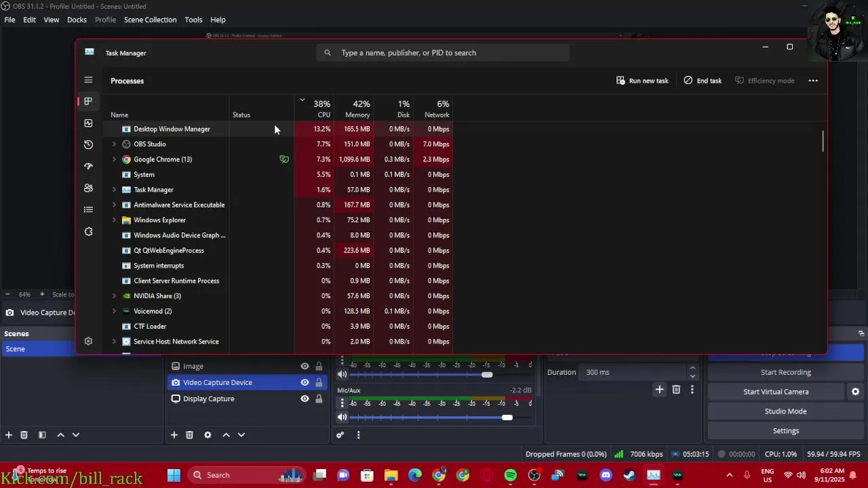Click Studio Mode button
The image size is (868, 488).
coord(785,411)
